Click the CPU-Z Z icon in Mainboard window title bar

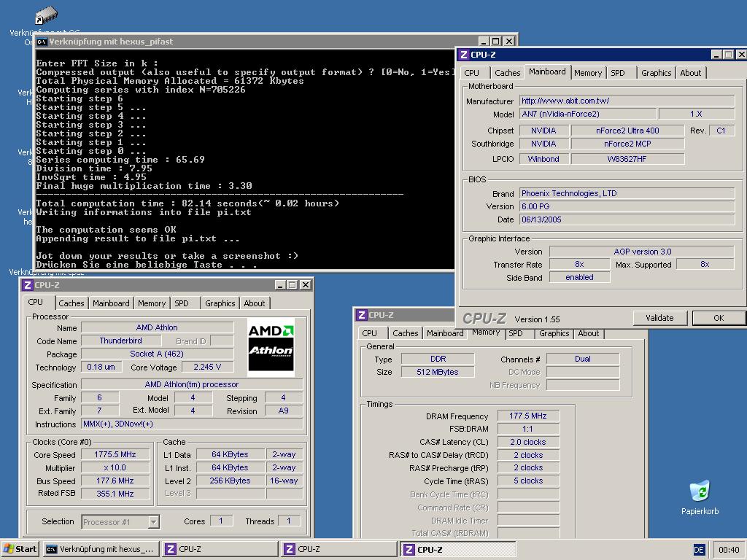pos(464,55)
